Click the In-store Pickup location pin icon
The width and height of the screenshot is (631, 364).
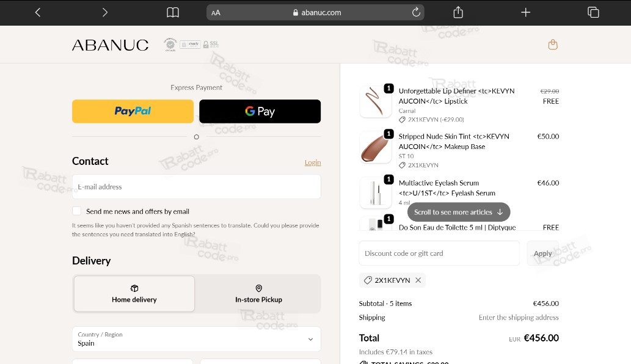coord(259,288)
